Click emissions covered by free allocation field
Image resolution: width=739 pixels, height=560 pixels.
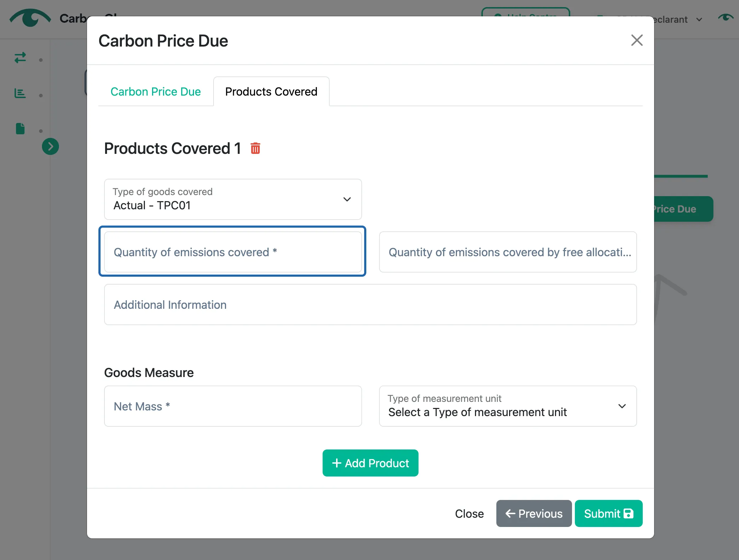pos(508,252)
